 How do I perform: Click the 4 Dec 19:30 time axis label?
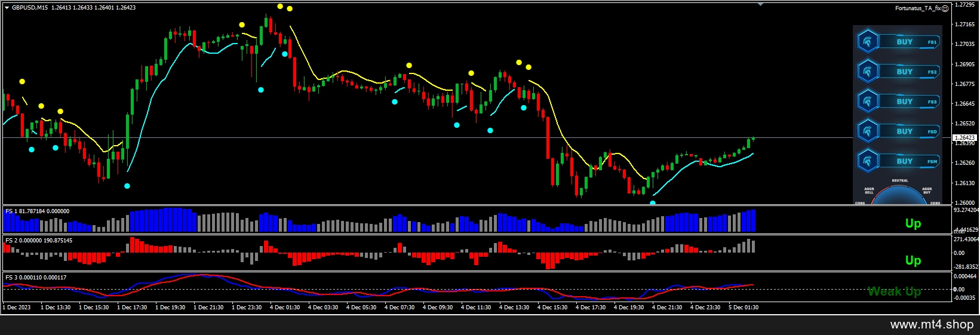[629, 308]
